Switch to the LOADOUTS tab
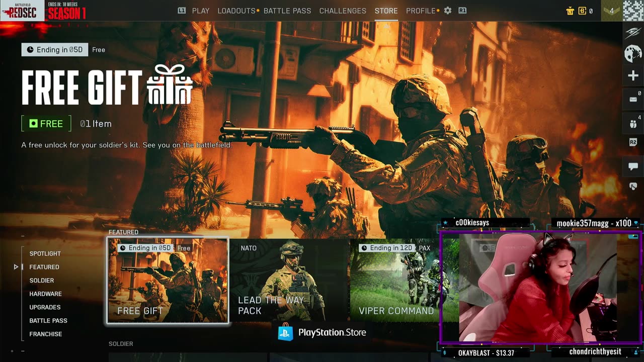 [x=236, y=11]
